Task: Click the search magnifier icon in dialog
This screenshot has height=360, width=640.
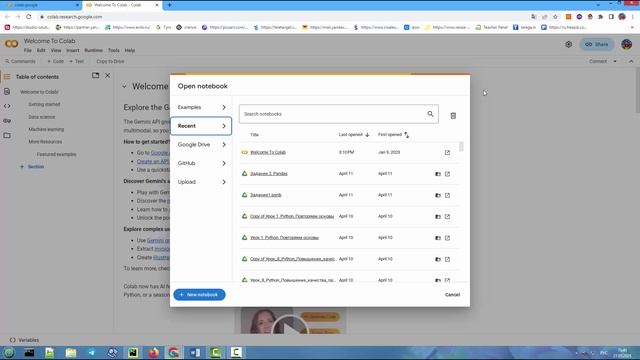Action: coord(430,114)
